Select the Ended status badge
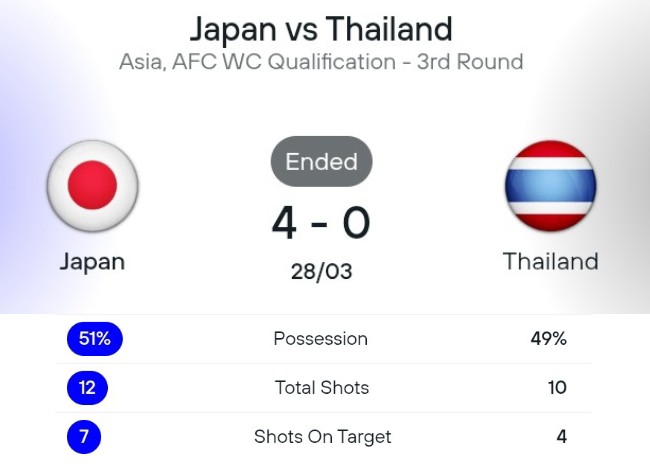This screenshot has height=475, width=650. click(x=322, y=161)
